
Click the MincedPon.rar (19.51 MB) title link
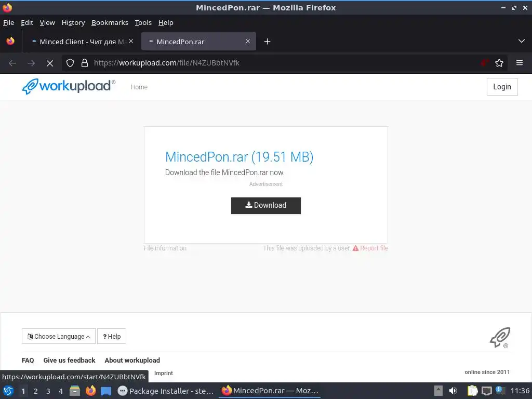pos(239,157)
